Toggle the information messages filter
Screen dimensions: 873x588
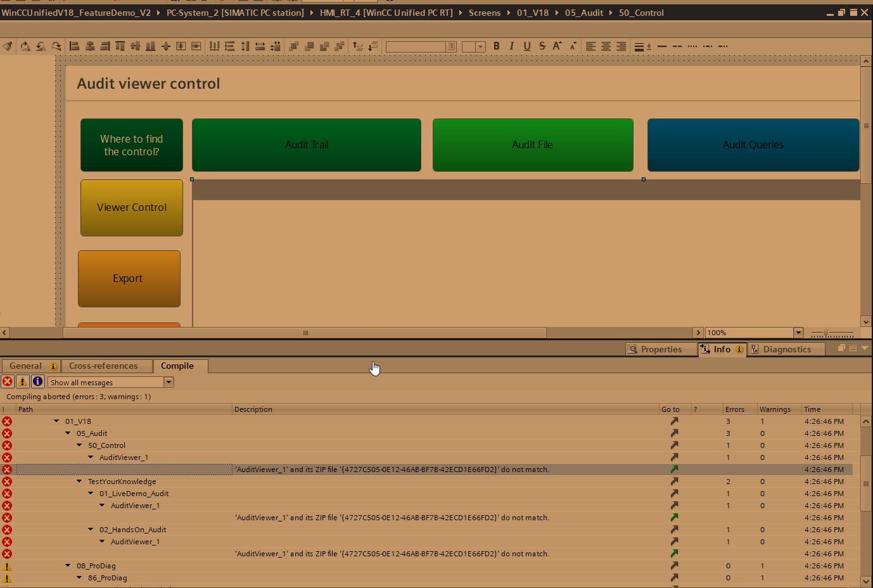(x=37, y=381)
